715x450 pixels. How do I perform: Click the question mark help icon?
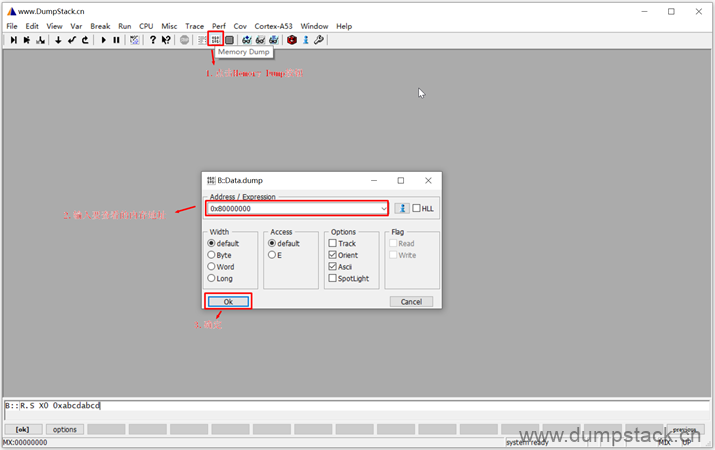153,40
